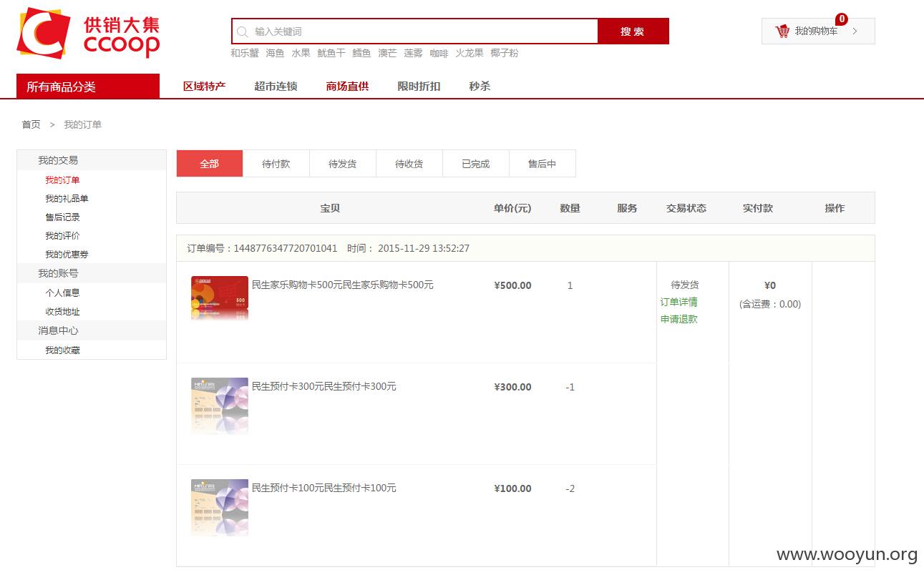Open the 所有商品分类 category menu

(88, 87)
